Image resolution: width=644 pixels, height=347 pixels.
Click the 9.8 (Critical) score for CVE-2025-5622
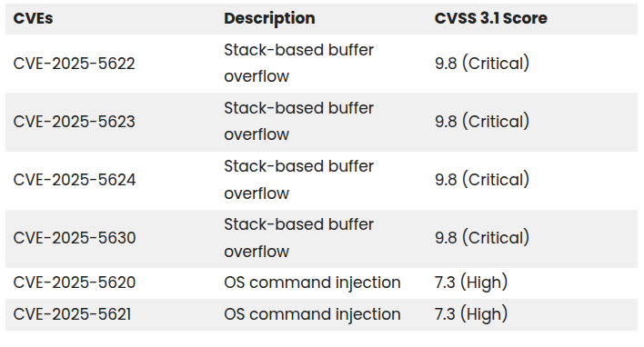pyautogui.click(x=482, y=64)
